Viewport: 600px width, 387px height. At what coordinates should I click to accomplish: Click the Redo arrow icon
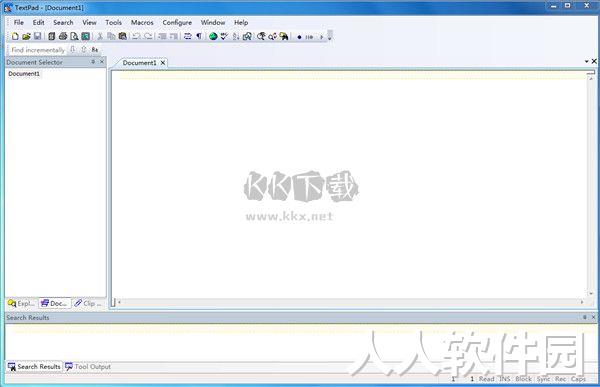[148, 36]
